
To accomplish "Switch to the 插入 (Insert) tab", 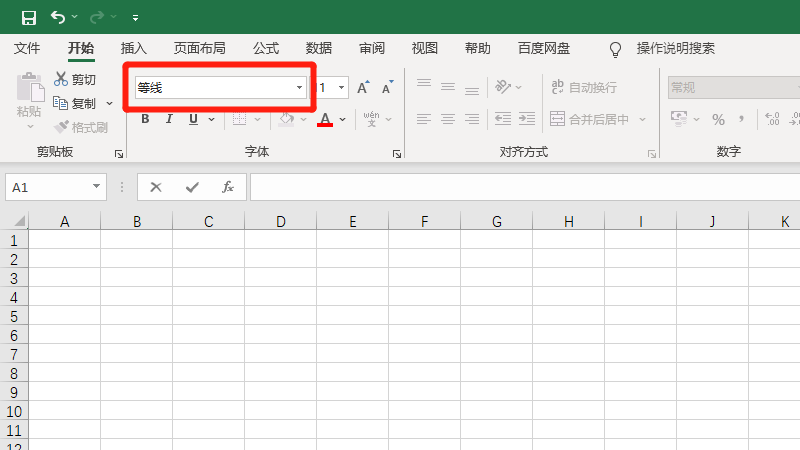I will (133, 48).
